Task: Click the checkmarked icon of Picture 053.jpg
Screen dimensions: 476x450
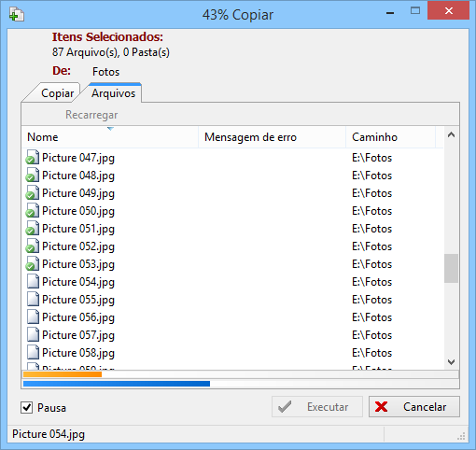Action: pyautogui.click(x=33, y=263)
